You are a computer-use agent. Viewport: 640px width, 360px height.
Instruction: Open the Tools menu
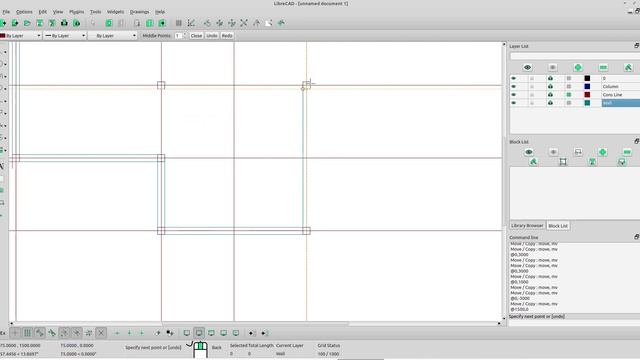(x=96, y=12)
